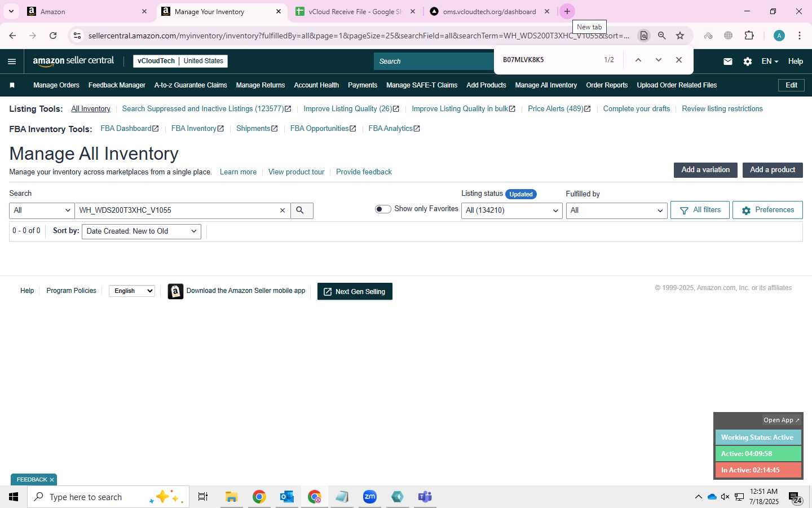This screenshot has width=812, height=508.
Task: View site information icon in the address bar
Action: pyautogui.click(x=77, y=36)
